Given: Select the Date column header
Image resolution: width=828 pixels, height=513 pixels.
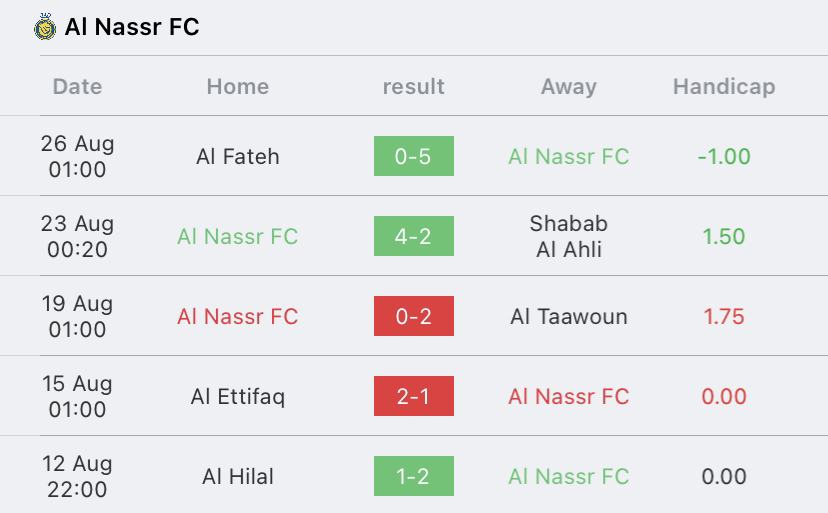Looking at the screenshot, I should click(77, 87).
